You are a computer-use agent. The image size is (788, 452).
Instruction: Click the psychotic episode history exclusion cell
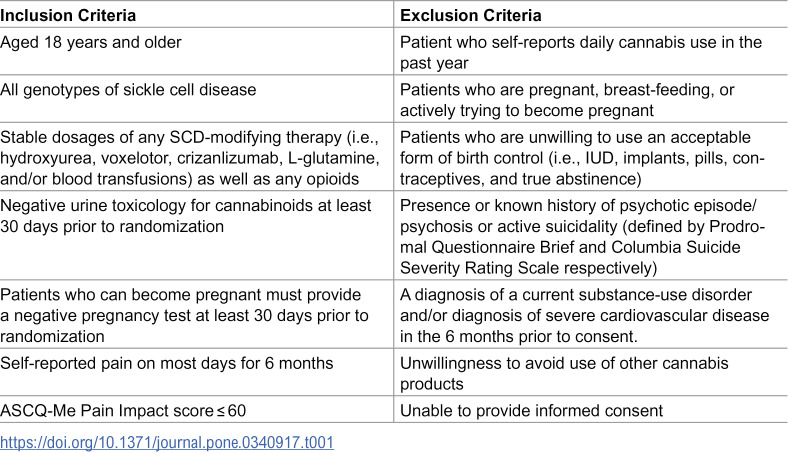click(591, 235)
